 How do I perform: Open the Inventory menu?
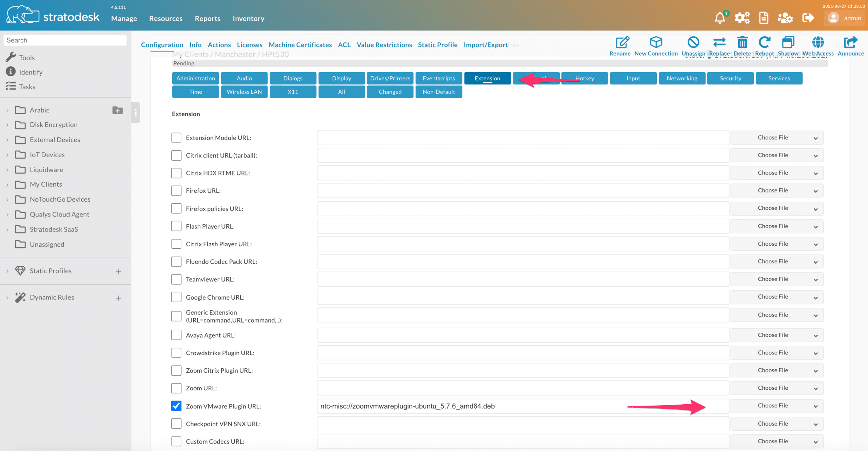point(248,19)
